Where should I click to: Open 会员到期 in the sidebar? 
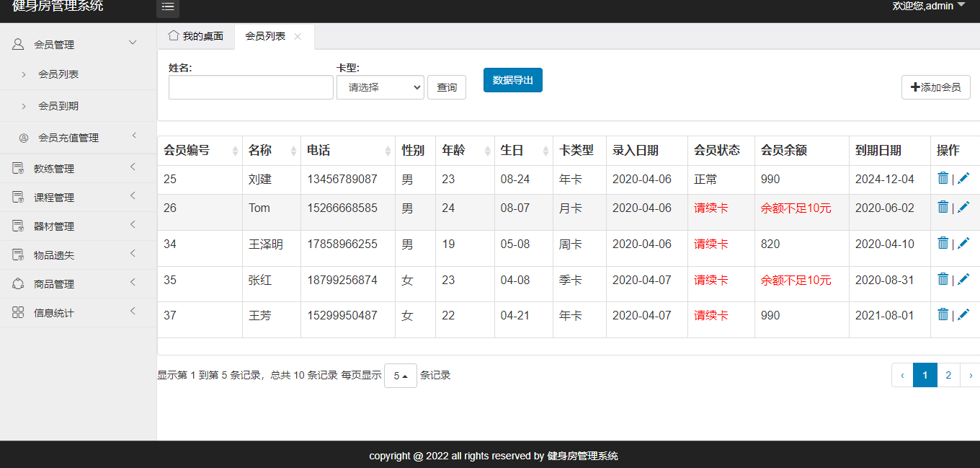58,106
